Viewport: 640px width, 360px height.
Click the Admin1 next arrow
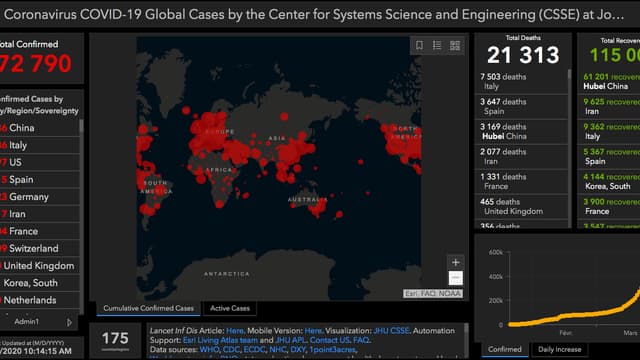click(69, 322)
